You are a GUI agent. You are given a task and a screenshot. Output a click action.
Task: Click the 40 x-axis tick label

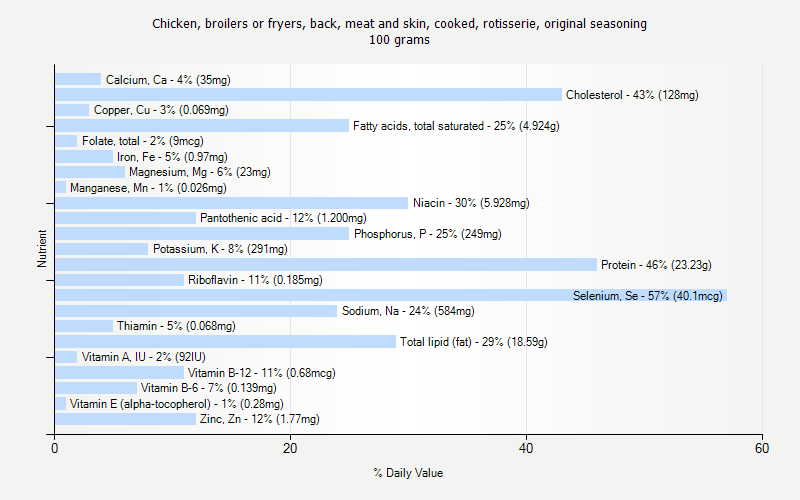(526, 449)
